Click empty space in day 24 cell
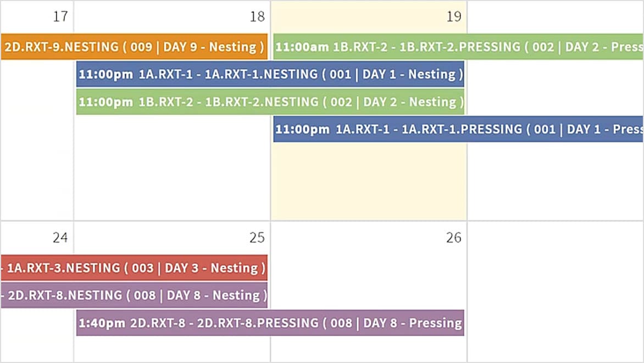644x363 pixels. [36, 341]
